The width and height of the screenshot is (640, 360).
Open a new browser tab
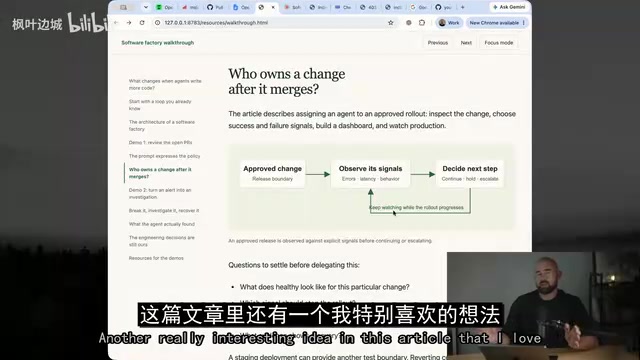coord(462,7)
